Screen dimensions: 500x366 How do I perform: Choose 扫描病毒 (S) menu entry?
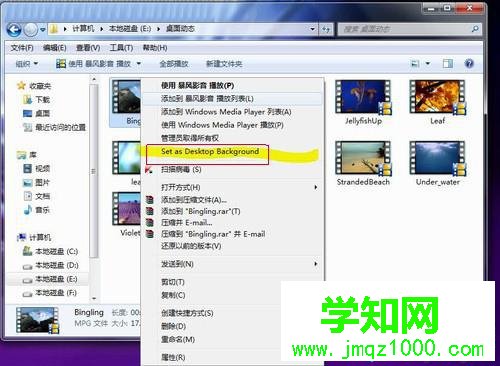coord(233,169)
